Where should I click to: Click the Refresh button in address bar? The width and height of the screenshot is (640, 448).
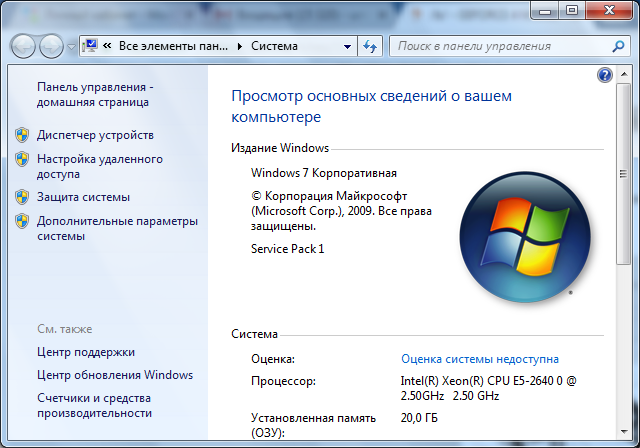pos(370,46)
